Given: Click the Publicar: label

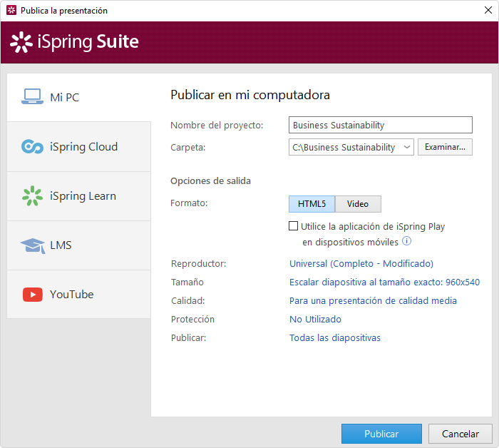Looking at the screenshot, I should click(x=188, y=337).
